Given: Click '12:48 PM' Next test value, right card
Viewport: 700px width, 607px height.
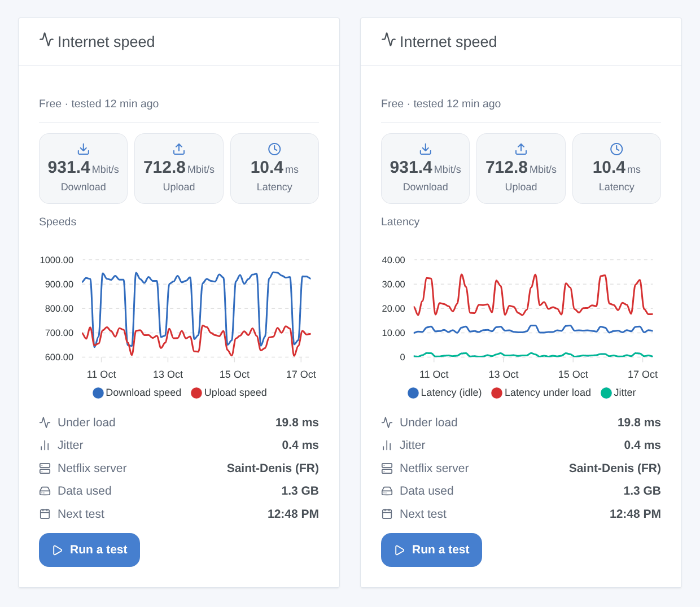Looking at the screenshot, I should [x=635, y=514].
